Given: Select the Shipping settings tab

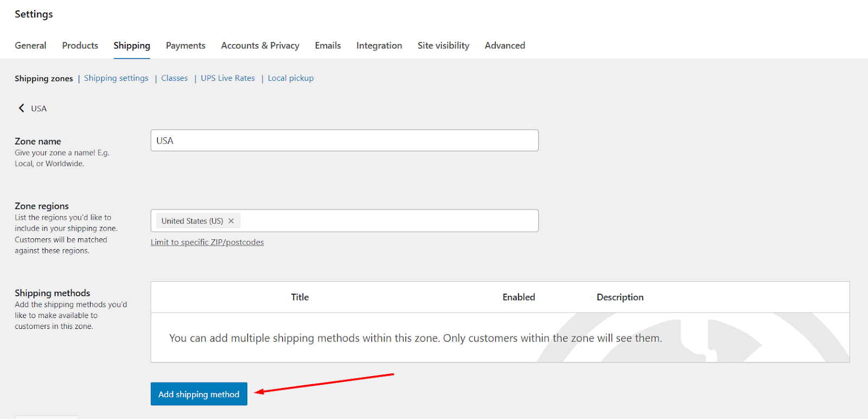Looking at the screenshot, I should (132, 46).
